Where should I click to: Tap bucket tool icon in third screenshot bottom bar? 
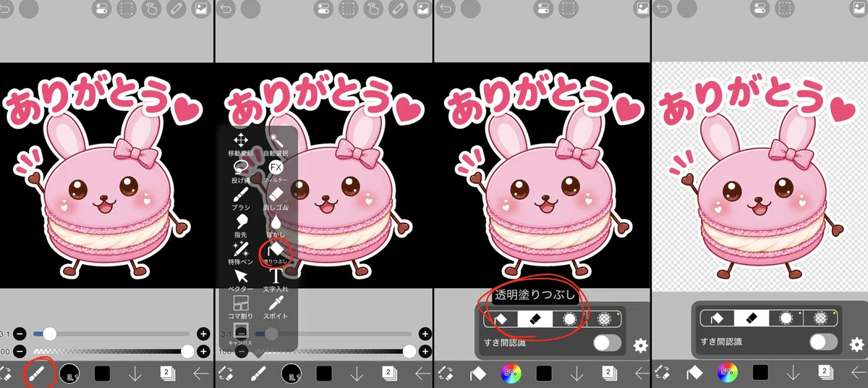(x=477, y=374)
